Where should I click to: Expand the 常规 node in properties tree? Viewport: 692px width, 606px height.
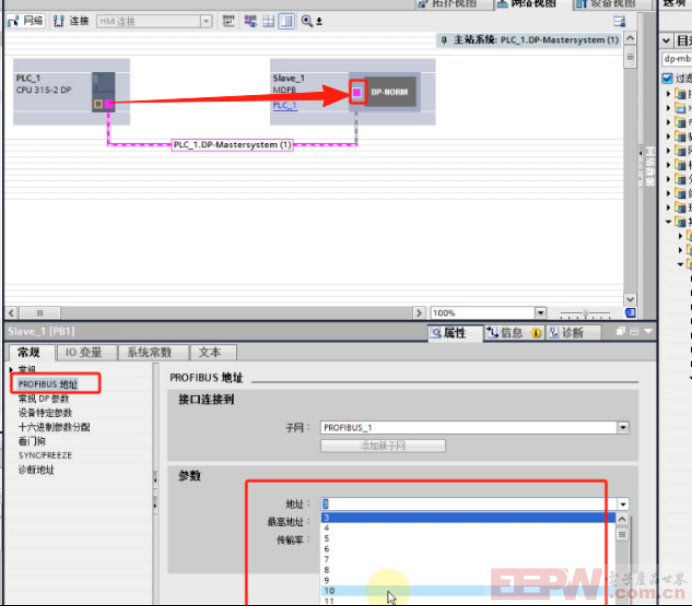11,369
